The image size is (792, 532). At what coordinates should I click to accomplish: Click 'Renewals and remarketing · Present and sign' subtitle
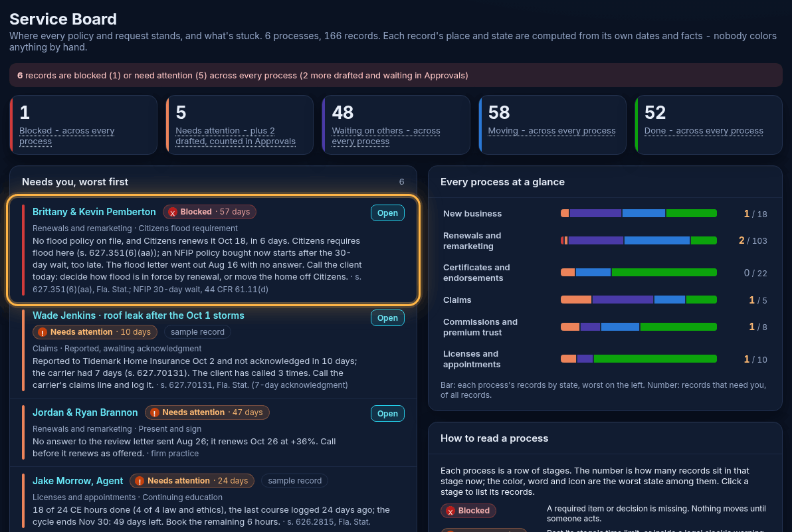click(117, 429)
